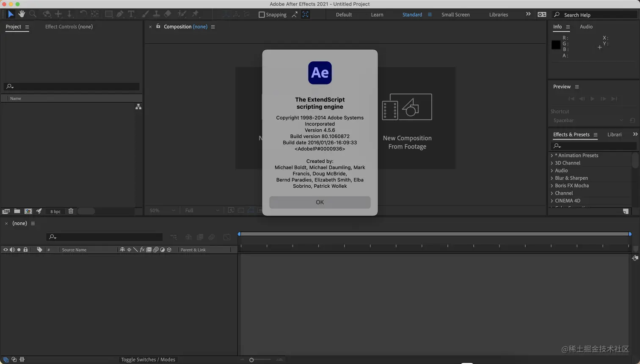Toggle the shy switch column icon
Viewport: 640px width, 364px height.
tap(122, 249)
